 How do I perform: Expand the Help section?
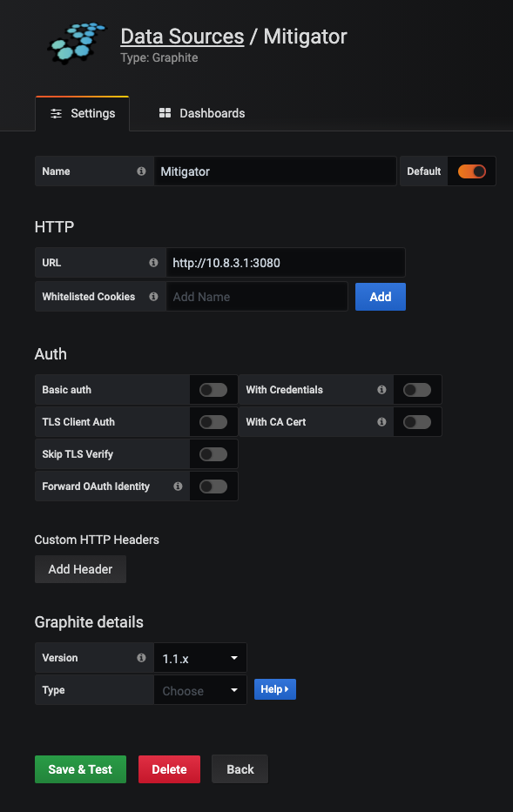coord(274,689)
